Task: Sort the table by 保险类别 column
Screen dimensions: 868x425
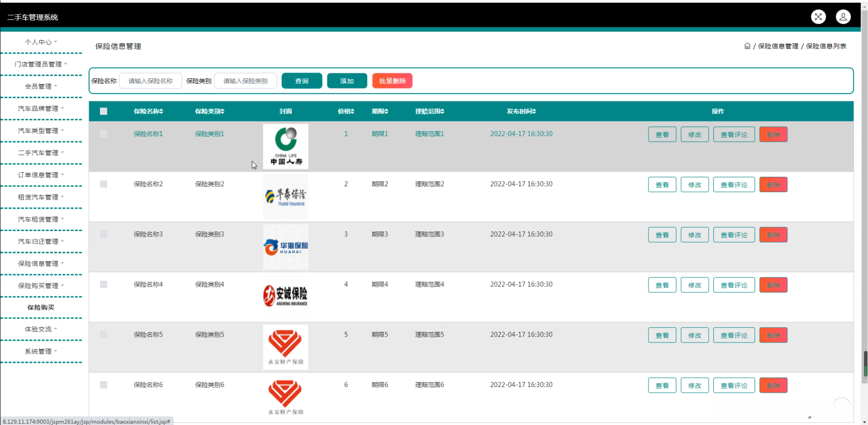Action: click(210, 111)
